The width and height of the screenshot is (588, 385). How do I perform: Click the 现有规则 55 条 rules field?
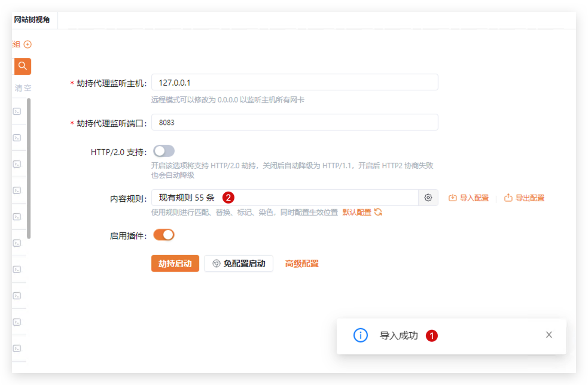click(x=284, y=198)
